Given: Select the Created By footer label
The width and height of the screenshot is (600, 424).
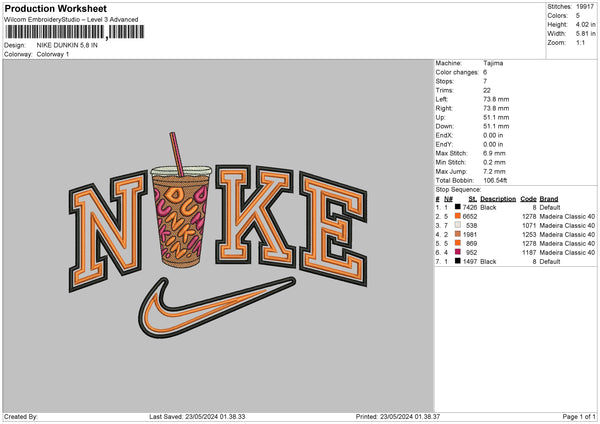Looking at the screenshot, I should [21, 416].
